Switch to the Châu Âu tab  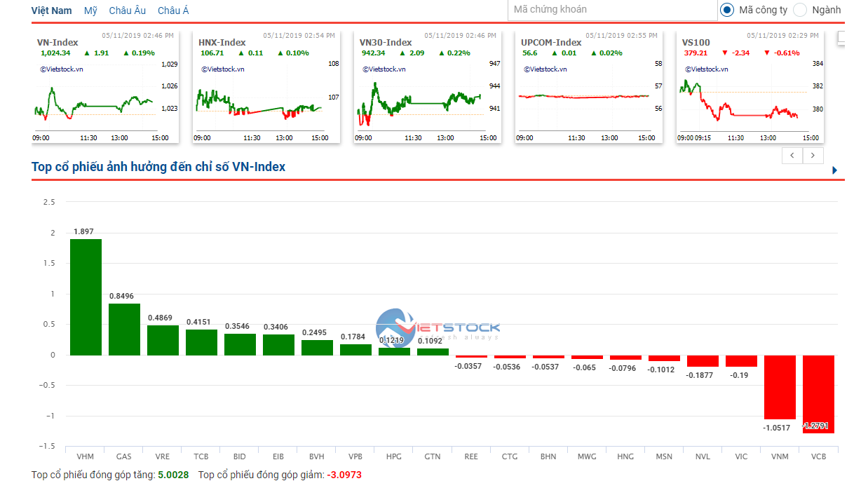click(127, 11)
